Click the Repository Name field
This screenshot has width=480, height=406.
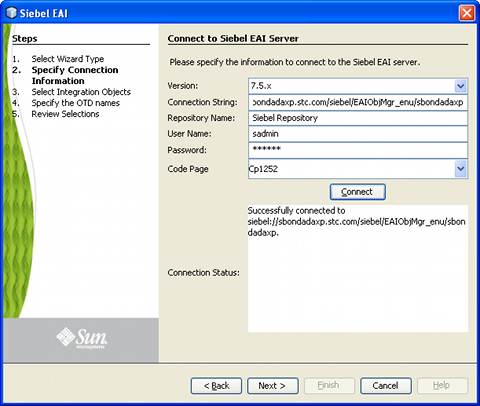point(358,118)
